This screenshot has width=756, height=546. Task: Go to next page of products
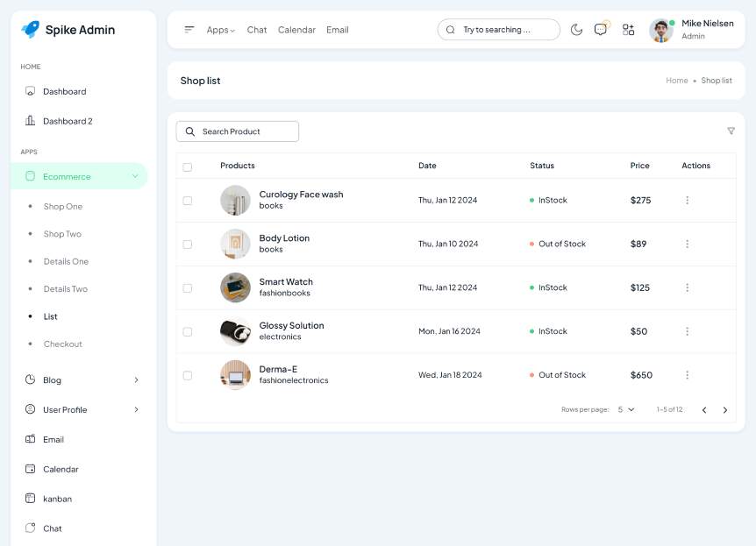pos(724,410)
